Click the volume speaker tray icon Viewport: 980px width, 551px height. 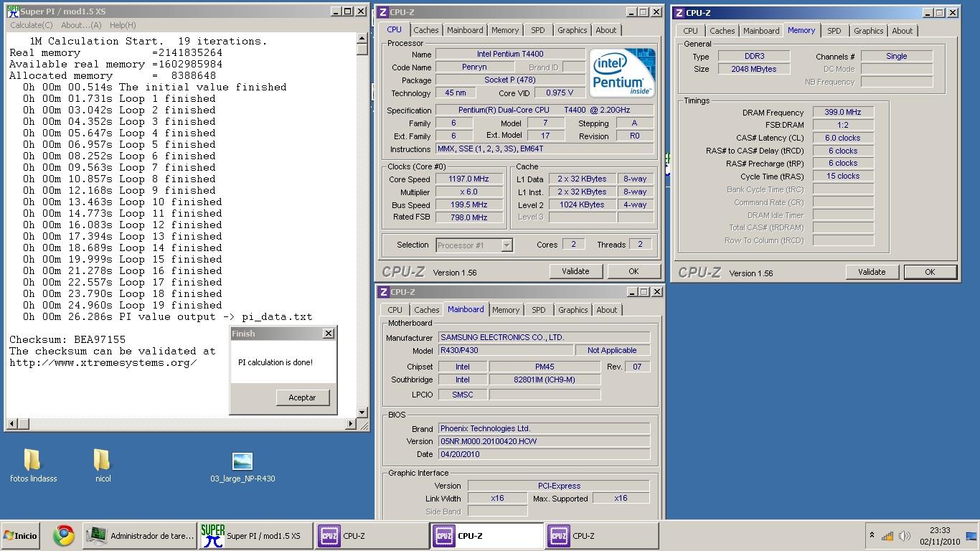905,536
